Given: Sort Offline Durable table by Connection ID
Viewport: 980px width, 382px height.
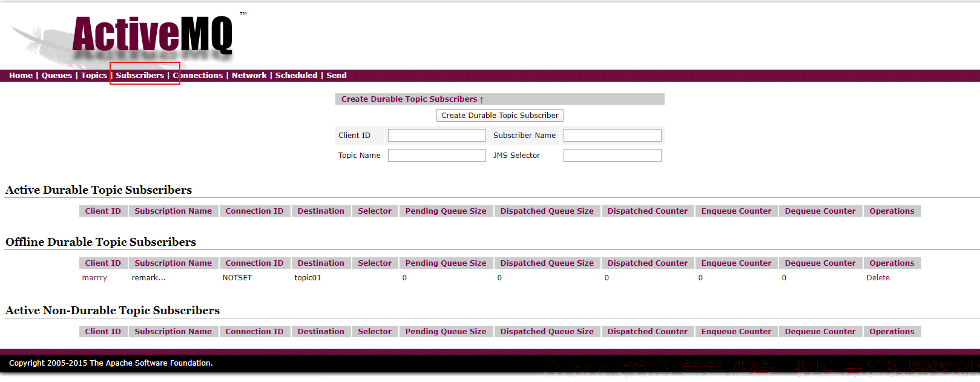Looking at the screenshot, I should 254,263.
